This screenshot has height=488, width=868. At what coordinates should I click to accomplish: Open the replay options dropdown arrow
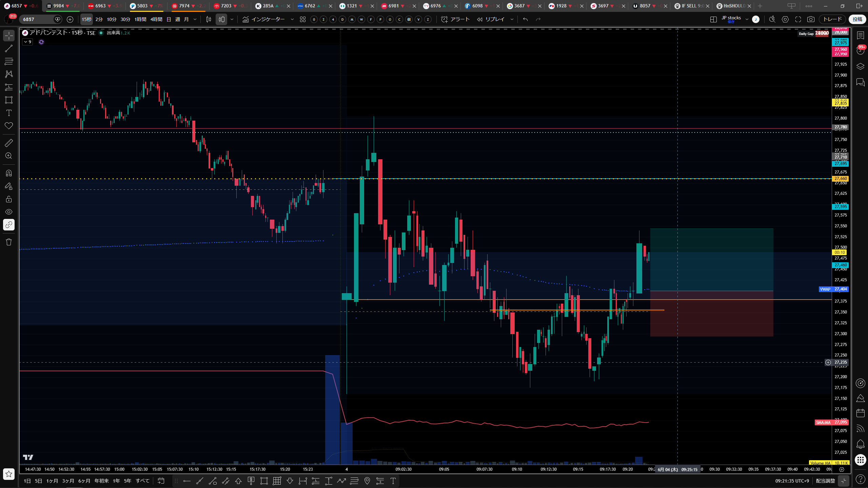click(512, 19)
